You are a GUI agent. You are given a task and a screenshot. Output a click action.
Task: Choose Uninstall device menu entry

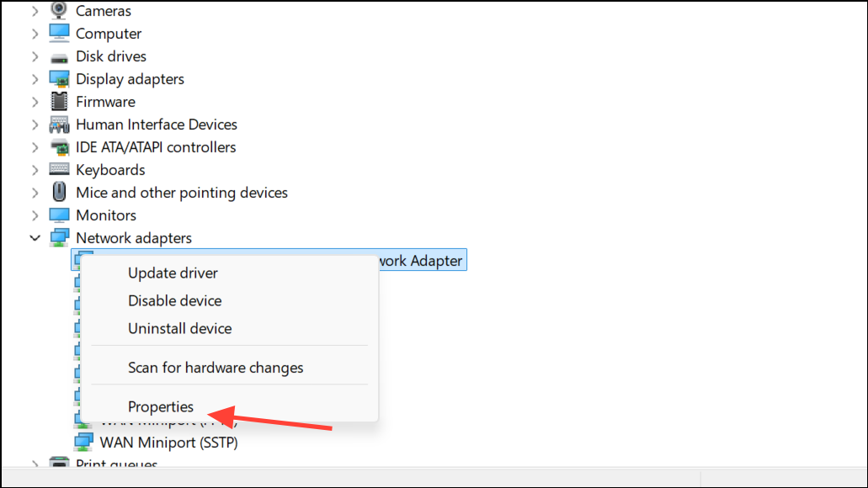coord(179,328)
